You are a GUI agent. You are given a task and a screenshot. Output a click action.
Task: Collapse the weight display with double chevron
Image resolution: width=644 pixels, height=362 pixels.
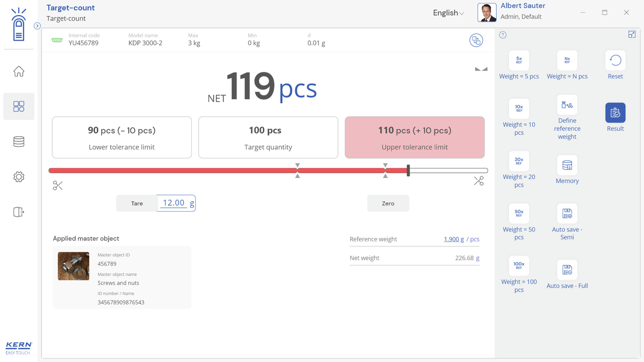(x=481, y=69)
